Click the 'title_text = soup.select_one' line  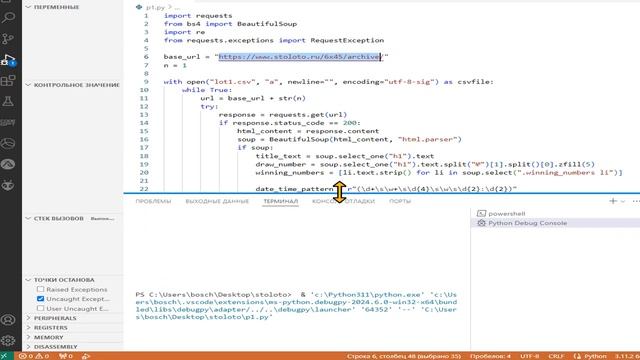point(345,156)
